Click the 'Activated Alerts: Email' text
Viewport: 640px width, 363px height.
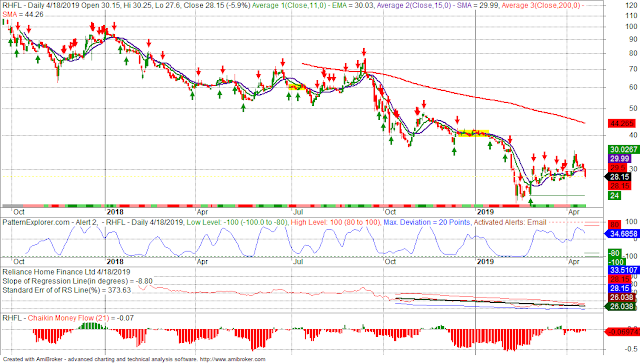pos(509,223)
